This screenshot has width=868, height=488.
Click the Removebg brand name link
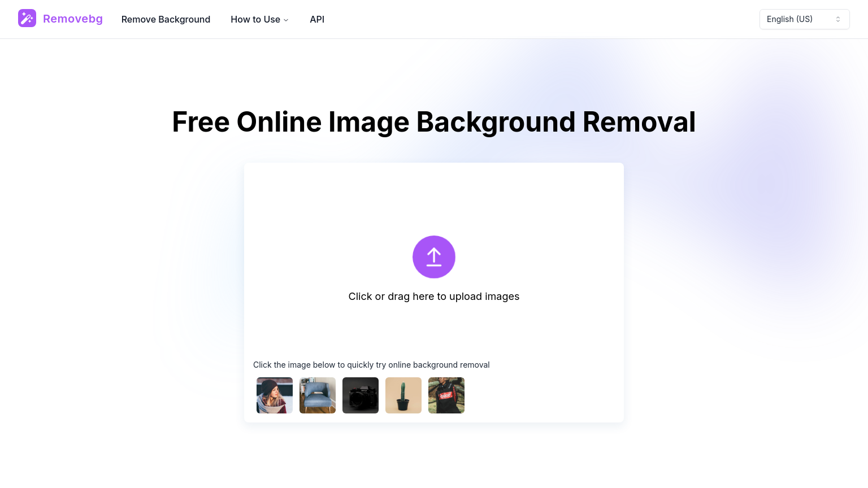73,19
